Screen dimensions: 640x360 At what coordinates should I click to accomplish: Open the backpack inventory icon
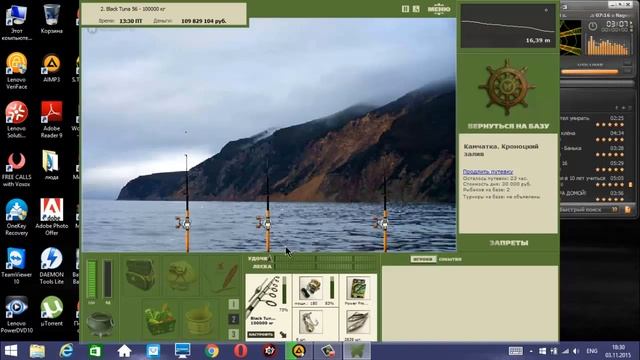(140, 275)
